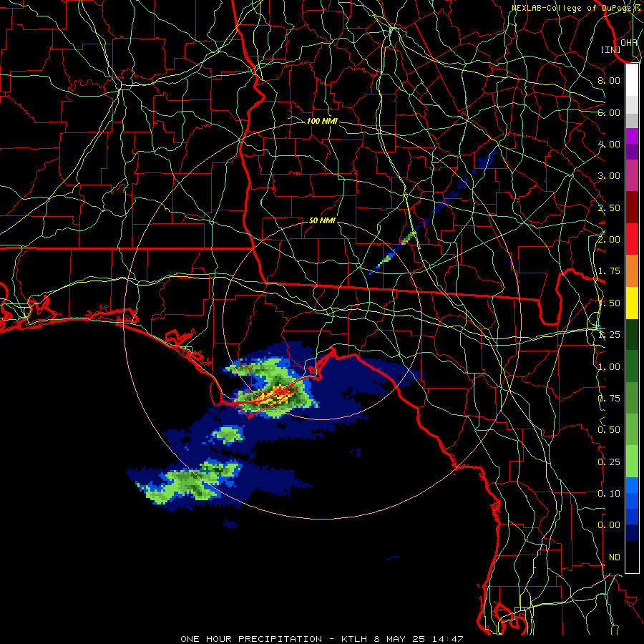644x644 pixels.
Task: Click the 4.00 legend value
Action: (x=609, y=144)
